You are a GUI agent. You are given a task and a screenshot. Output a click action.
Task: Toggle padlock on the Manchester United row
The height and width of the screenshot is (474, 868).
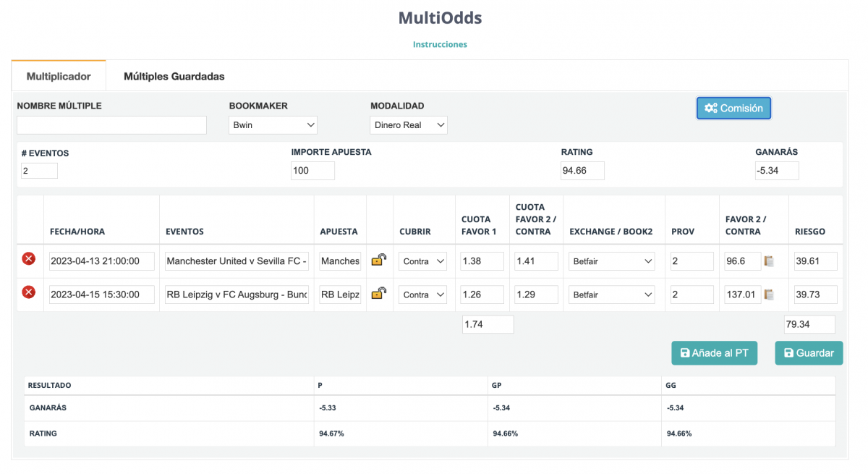point(378,260)
